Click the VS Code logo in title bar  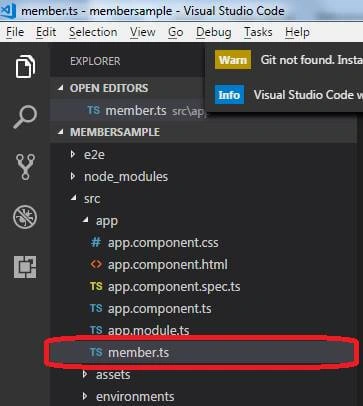(8, 10)
